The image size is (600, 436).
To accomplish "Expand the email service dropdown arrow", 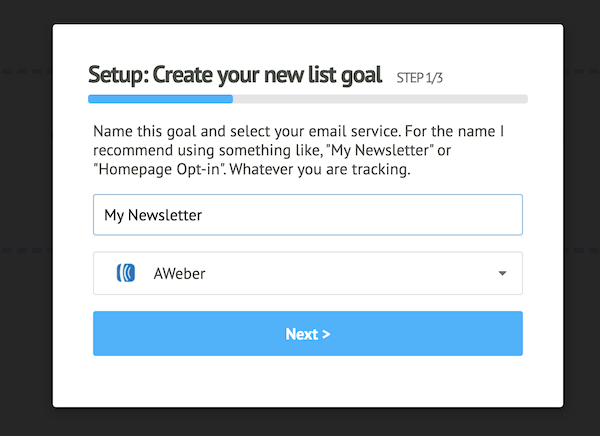I will tap(503, 273).
